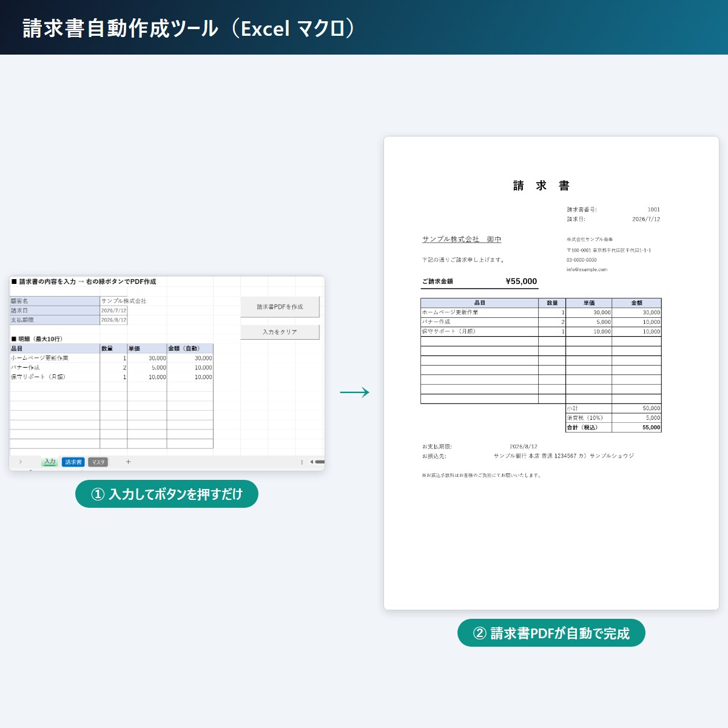Click the Excel horizontal scrollbar thumb
The width and height of the screenshot is (728, 728).
click(x=320, y=462)
